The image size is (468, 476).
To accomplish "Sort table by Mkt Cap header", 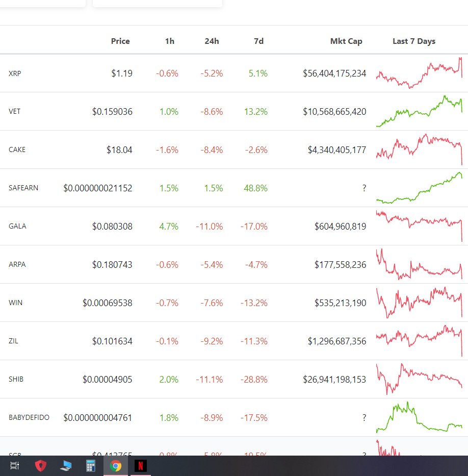I will [x=346, y=41].
